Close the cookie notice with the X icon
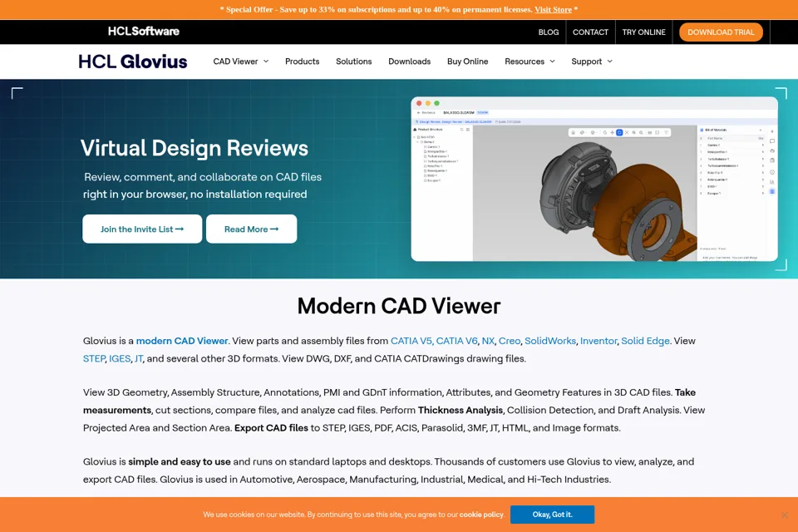 (x=784, y=515)
